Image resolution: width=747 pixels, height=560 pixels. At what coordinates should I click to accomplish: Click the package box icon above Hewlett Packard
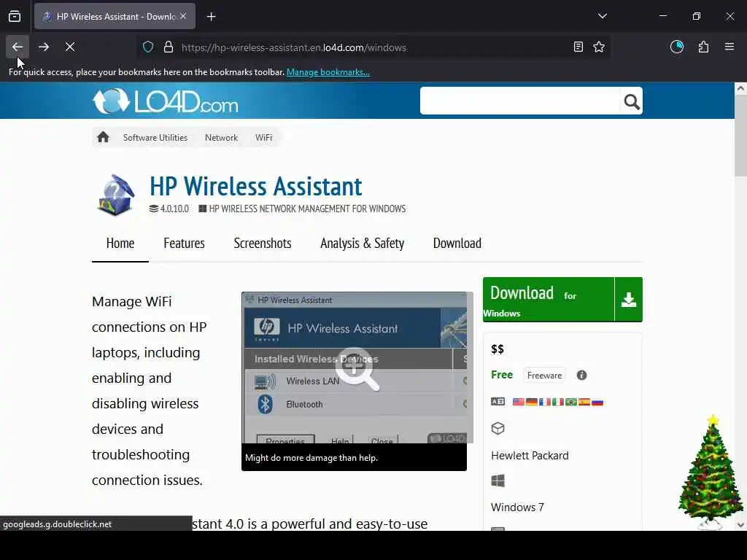coord(498,428)
